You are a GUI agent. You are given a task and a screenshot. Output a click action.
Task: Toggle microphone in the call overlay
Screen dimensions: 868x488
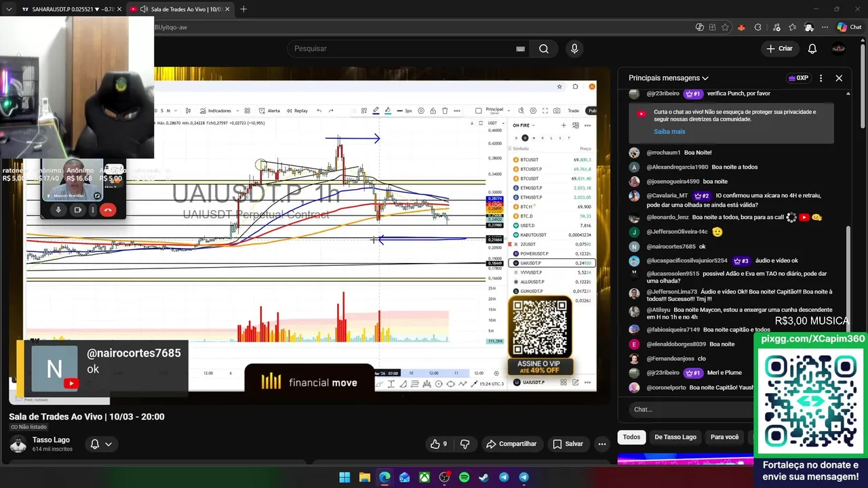pos(58,210)
